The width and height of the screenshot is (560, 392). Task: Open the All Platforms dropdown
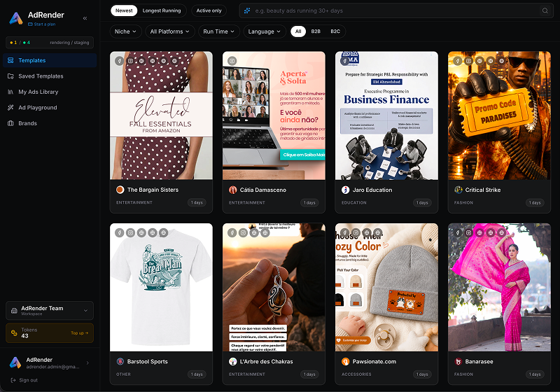170,31
